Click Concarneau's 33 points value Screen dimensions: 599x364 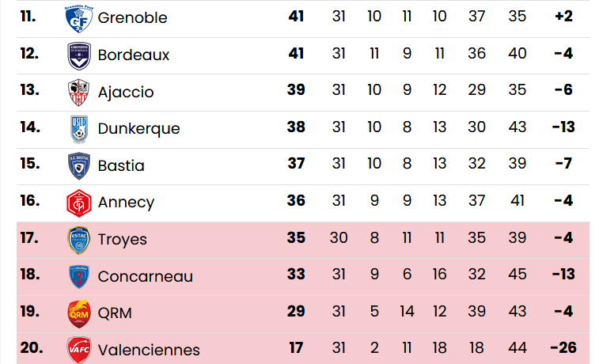[296, 276]
